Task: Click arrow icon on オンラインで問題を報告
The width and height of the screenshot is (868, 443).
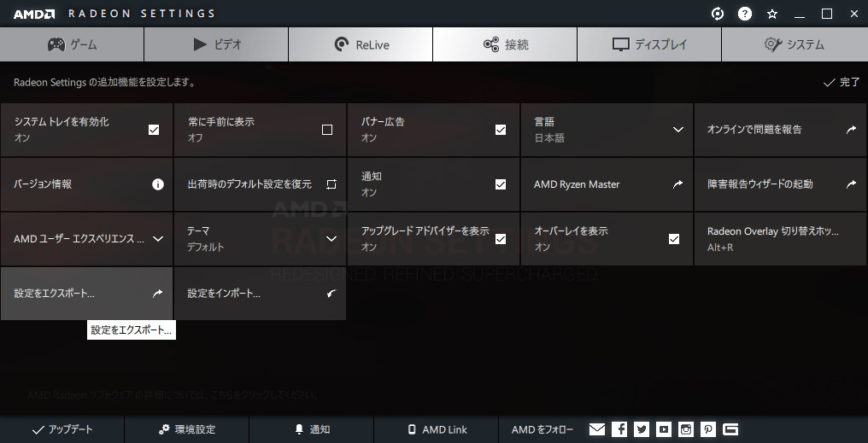Action: click(851, 130)
